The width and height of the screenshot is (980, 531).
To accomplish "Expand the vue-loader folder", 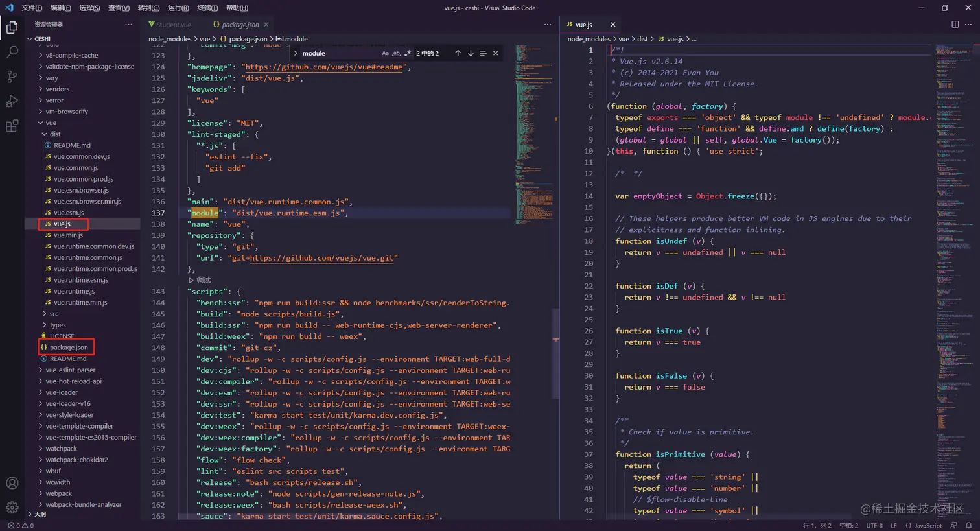I will [x=62, y=392].
